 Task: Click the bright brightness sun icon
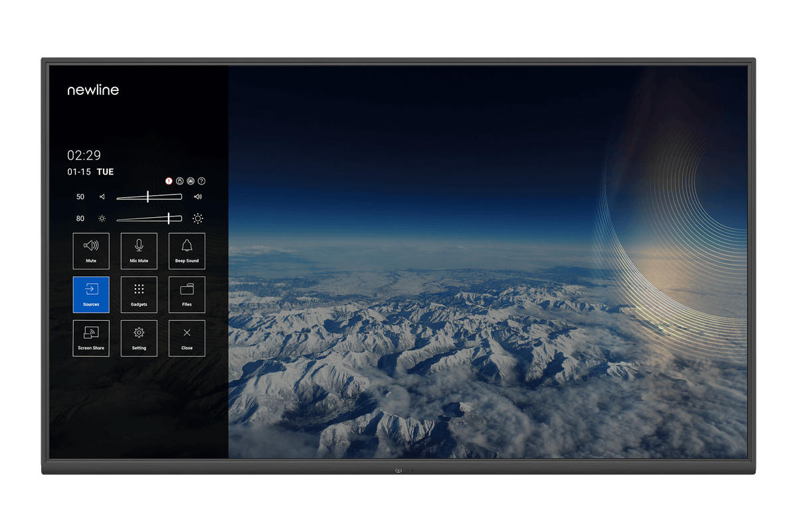point(198,218)
